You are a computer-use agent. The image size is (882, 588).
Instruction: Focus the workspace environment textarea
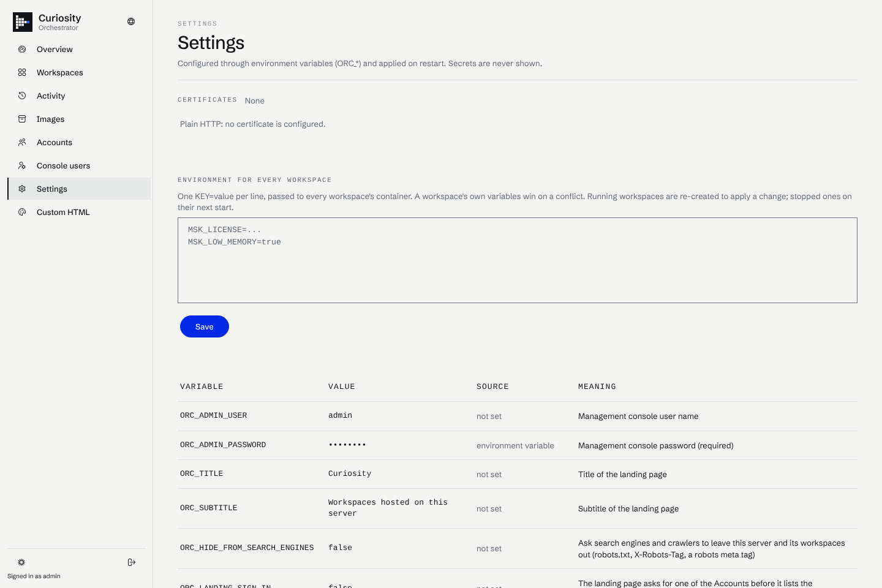(x=518, y=260)
